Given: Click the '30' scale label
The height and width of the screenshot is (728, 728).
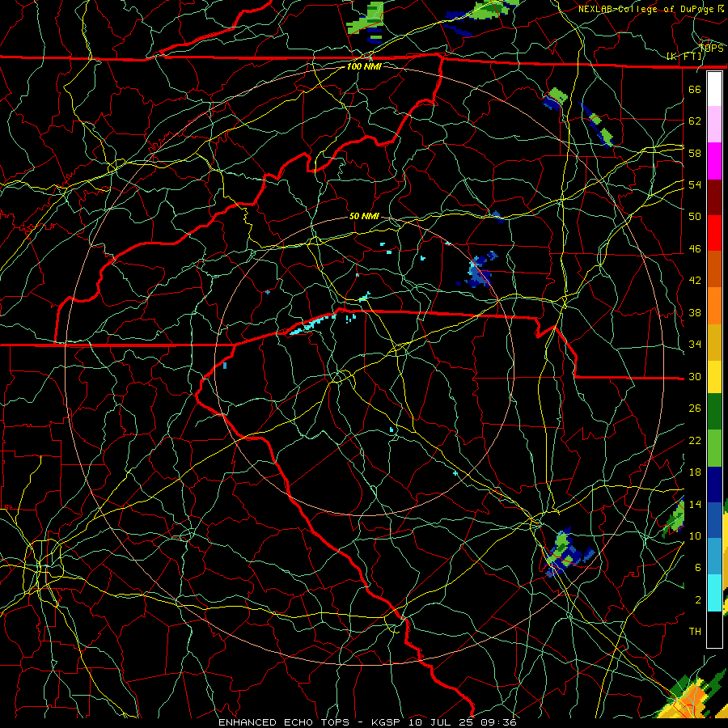Looking at the screenshot, I should (695, 376).
